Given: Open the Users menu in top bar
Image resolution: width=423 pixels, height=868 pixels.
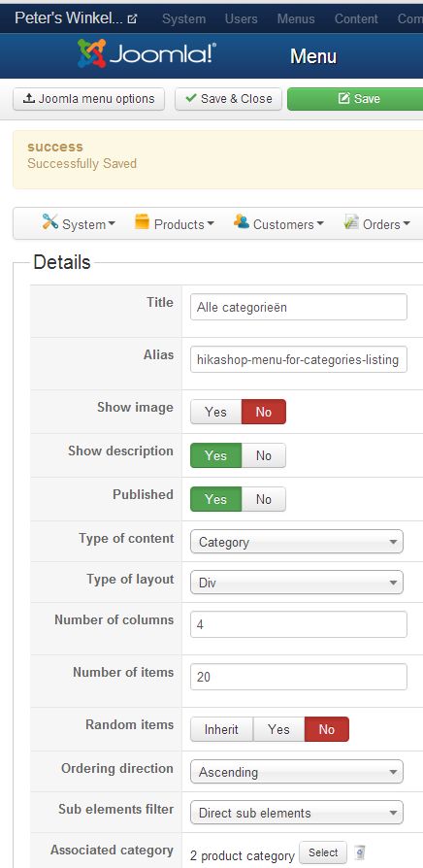Looking at the screenshot, I should [241, 18].
